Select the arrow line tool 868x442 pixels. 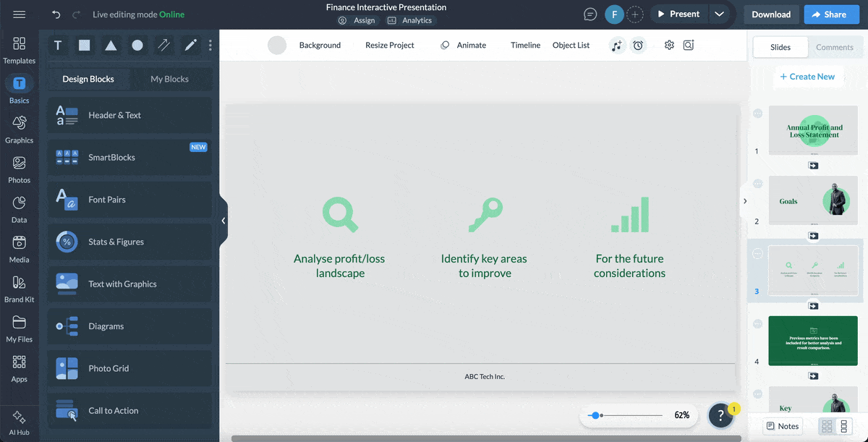pos(164,45)
